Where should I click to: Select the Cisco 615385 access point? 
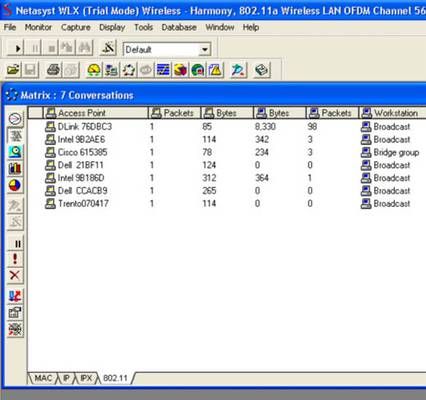click(82, 152)
